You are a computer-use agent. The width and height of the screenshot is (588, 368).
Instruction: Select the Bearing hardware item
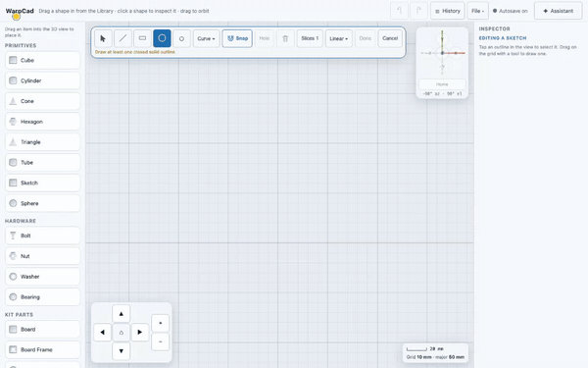(43, 297)
